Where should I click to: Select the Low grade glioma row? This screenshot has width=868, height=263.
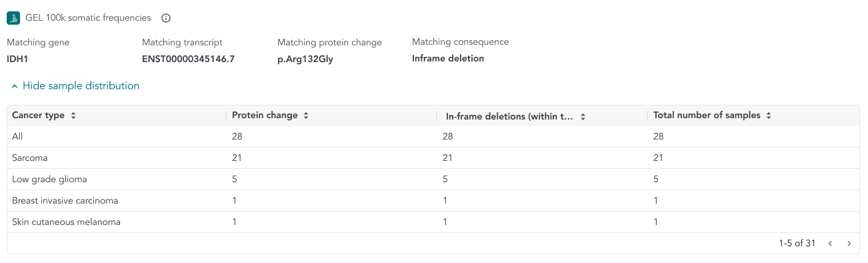click(433, 180)
